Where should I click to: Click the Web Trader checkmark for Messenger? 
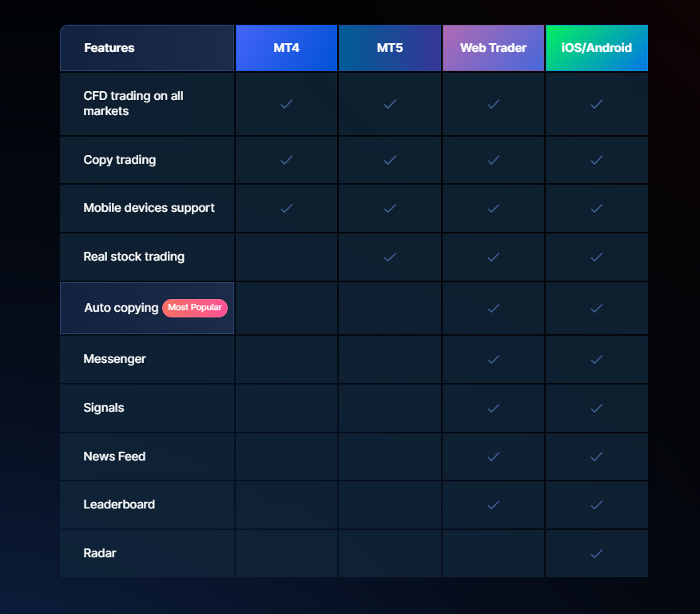click(x=493, y=359)
